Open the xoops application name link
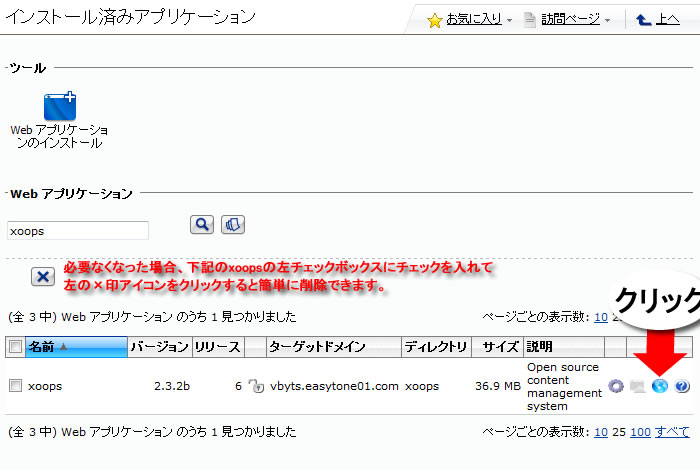The image size is (700, 470). pos(45,386)
